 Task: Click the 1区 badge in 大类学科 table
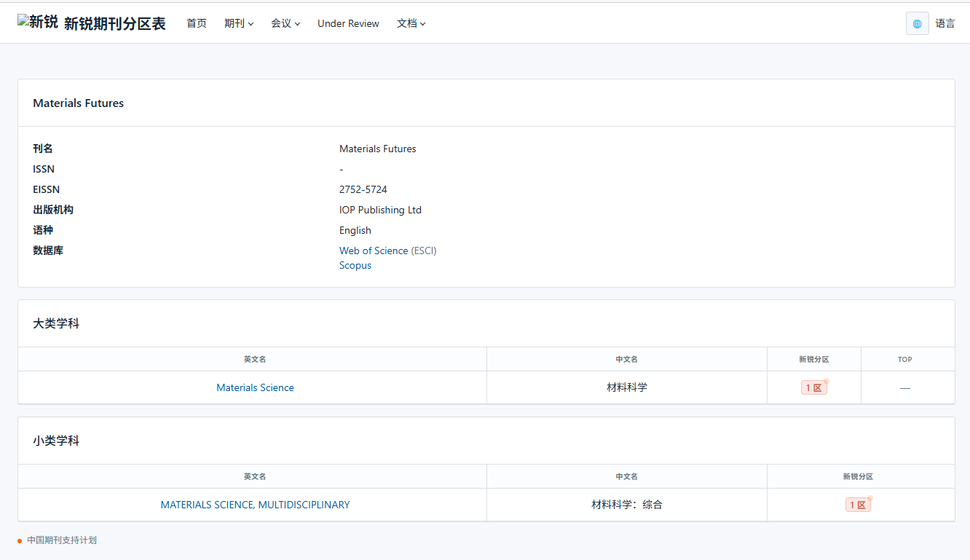[813, 387]
